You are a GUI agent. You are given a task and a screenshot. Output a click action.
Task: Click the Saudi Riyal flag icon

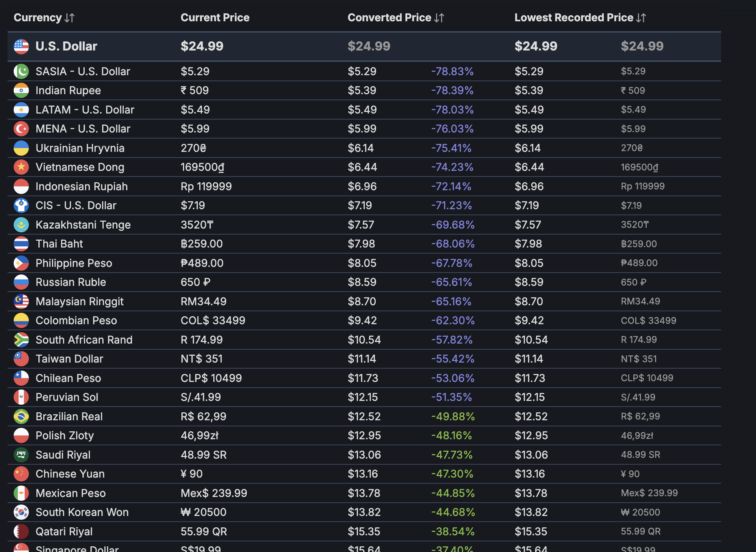[x=21, y=455]
